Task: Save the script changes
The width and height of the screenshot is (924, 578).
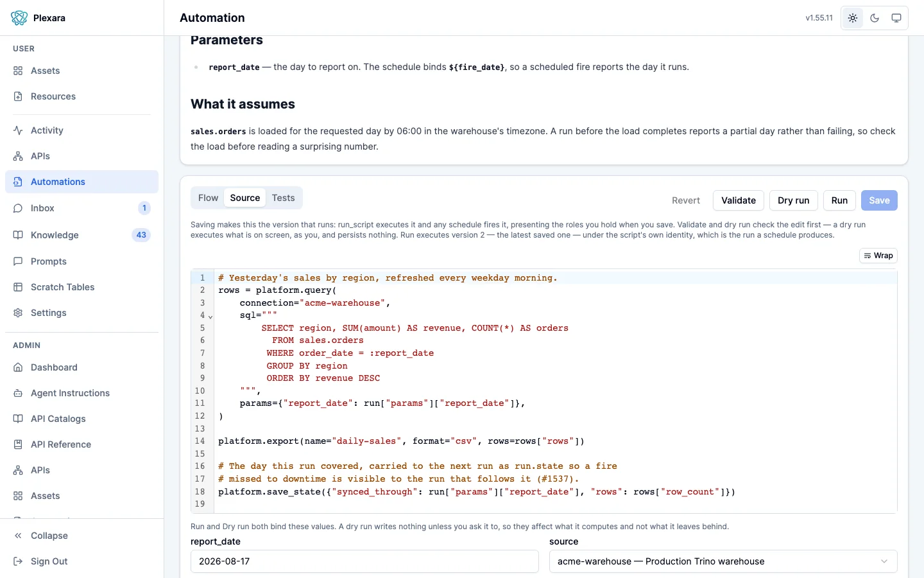Action: point(879,200)
